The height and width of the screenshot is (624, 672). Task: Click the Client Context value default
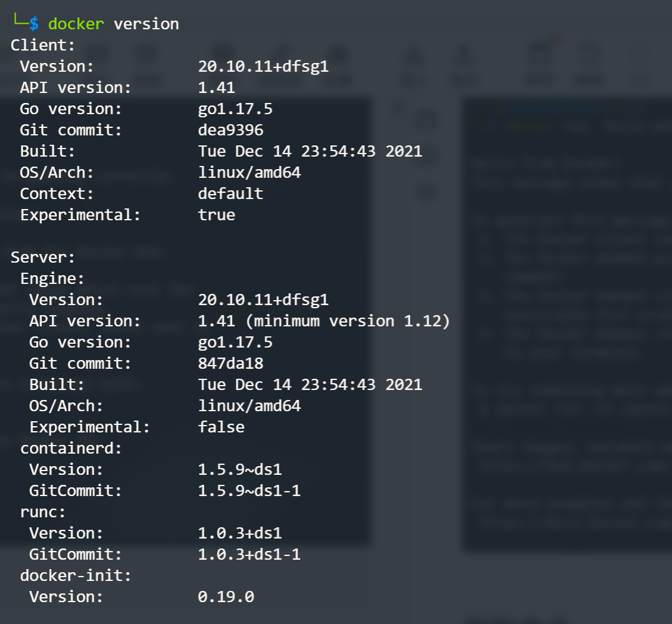coord(230,193)
